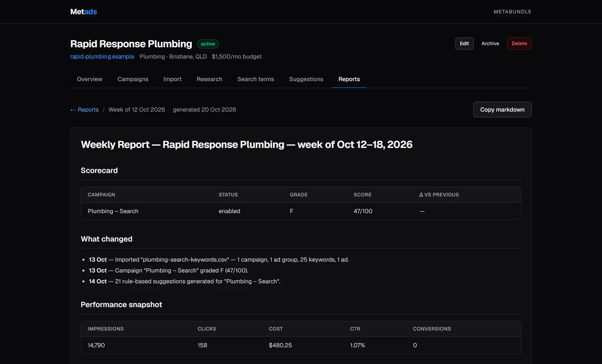Select the Reports tab
Image resolution: width=602 pixels, height=364 pixels.
(x=349, y=79)
